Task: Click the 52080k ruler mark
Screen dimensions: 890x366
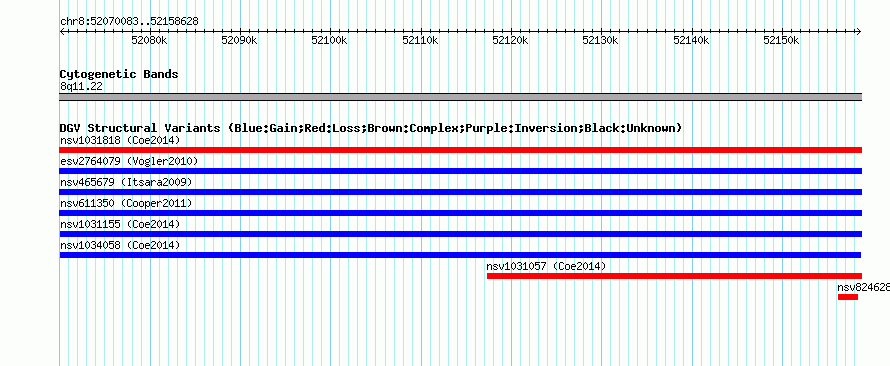Action: point(149,41)
